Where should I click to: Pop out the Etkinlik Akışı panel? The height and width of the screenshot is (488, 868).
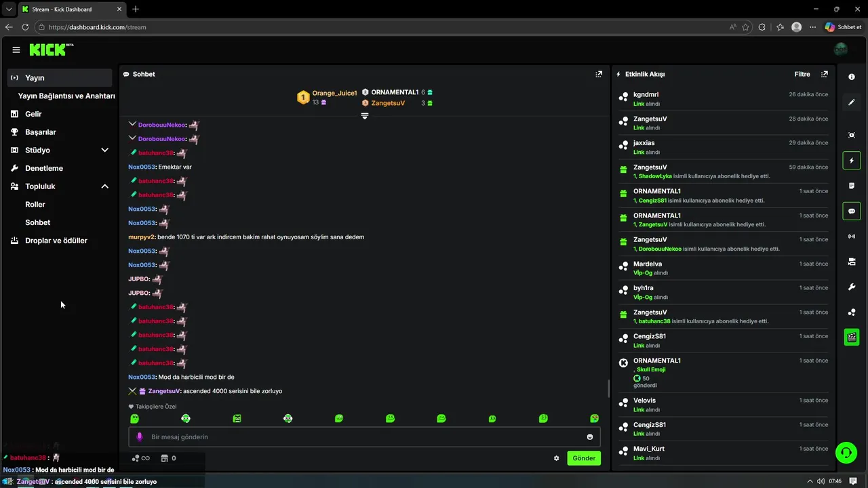point(825,74)
